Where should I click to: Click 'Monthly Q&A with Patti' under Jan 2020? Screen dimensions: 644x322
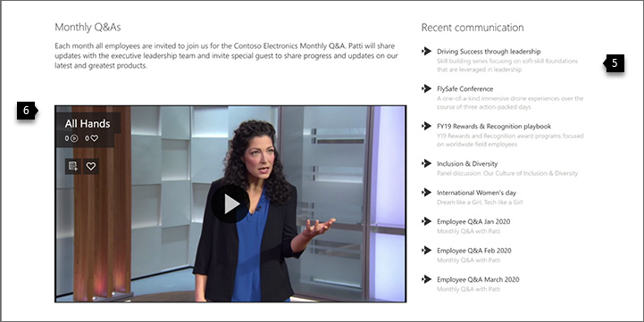(468, 231)
